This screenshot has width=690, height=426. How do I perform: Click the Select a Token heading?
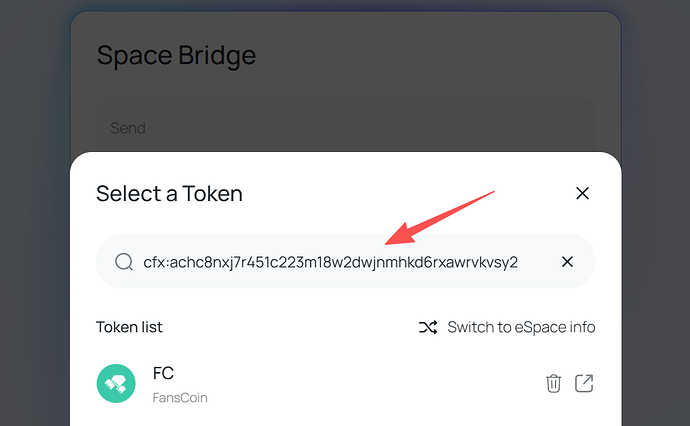click(169, 194)
